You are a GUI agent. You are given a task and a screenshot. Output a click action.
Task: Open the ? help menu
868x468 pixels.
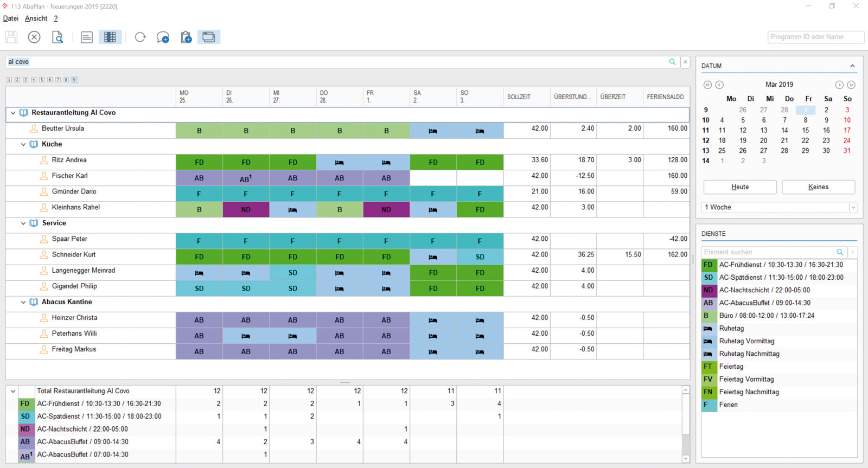(x=55, y=18)
